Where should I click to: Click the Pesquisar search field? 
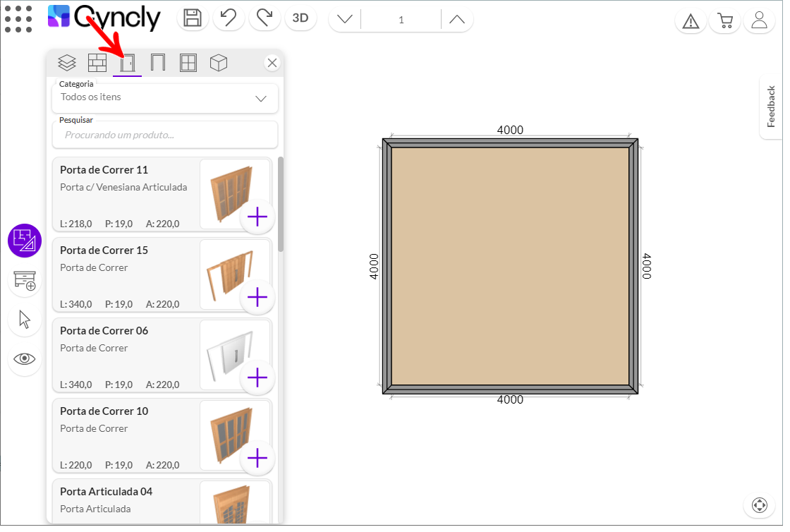tap(165, 135)
